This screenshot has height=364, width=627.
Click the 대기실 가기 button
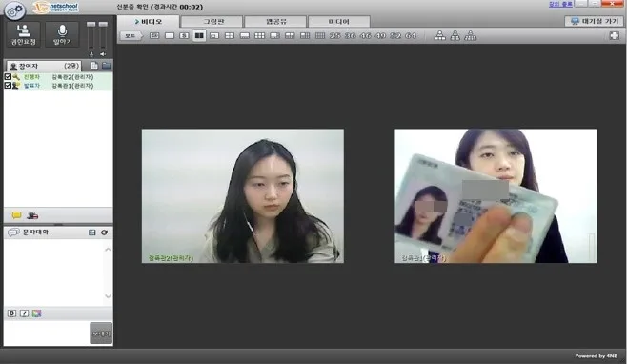click(594, 21)
